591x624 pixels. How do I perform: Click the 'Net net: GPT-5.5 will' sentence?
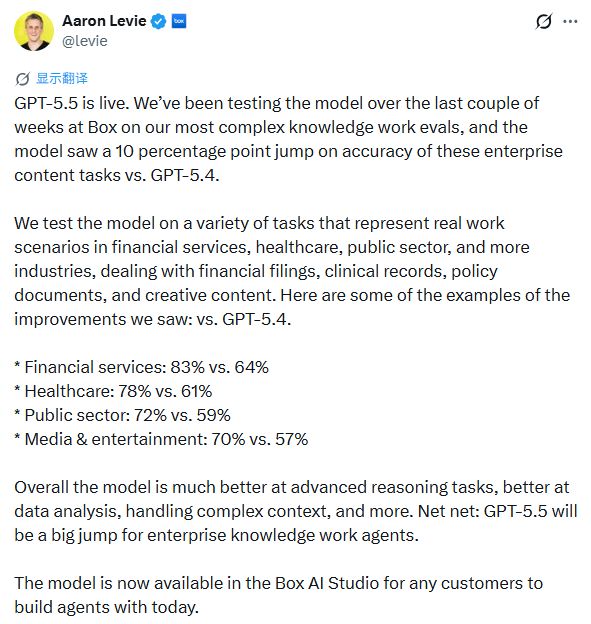(497, 511)
